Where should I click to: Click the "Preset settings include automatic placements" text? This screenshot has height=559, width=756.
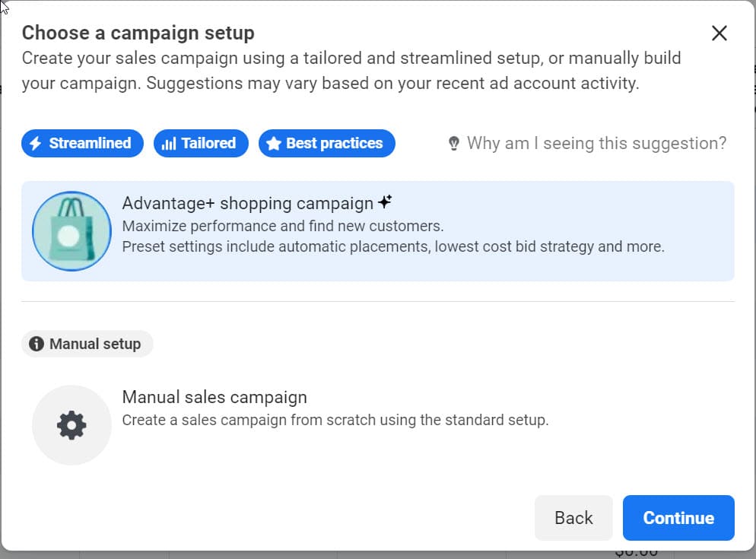pyautogui.click(x=393, y=246)
